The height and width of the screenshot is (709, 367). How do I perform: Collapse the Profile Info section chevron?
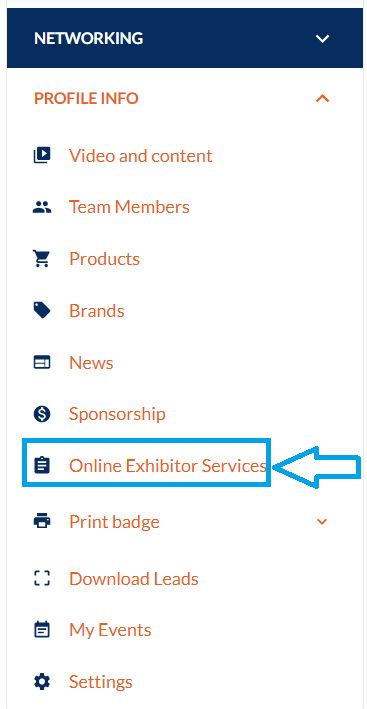coord(322,98)
